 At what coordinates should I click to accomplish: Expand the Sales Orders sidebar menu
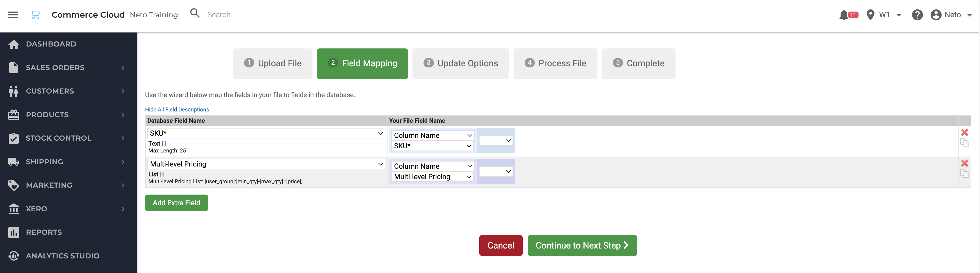click(68, 68)
